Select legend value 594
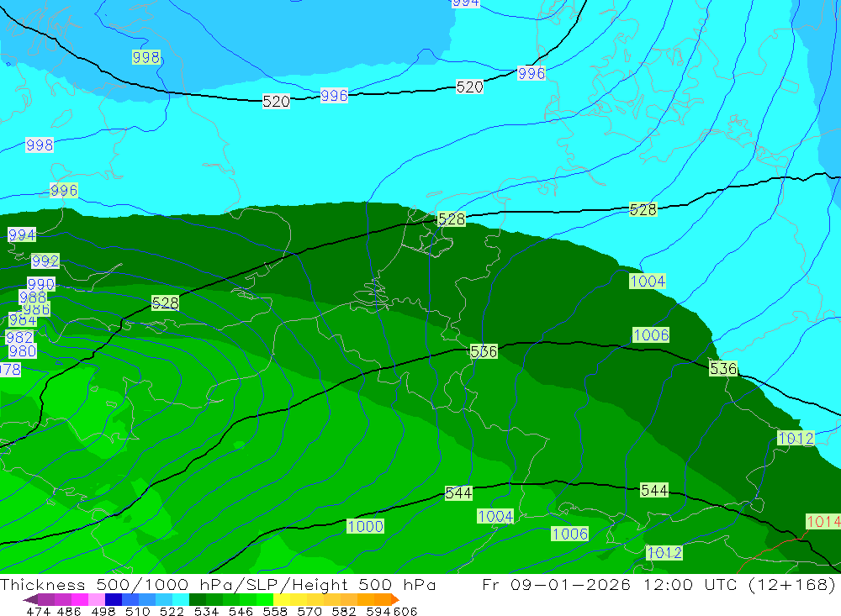The height and width of the screenshot is (616, 841). point(378,611)
